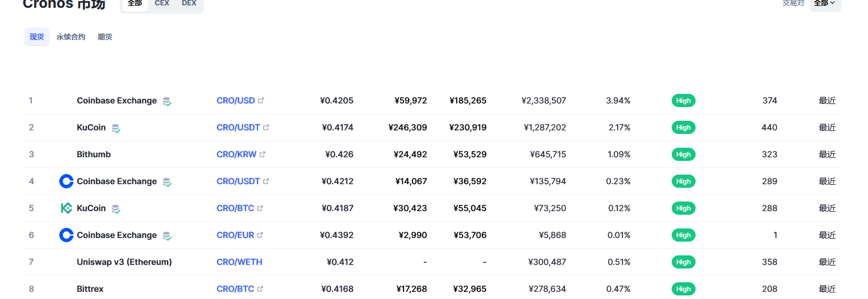Click external link icon next to Bittrex CRO/BTC
868x299 pixels.
pos(260,289)
